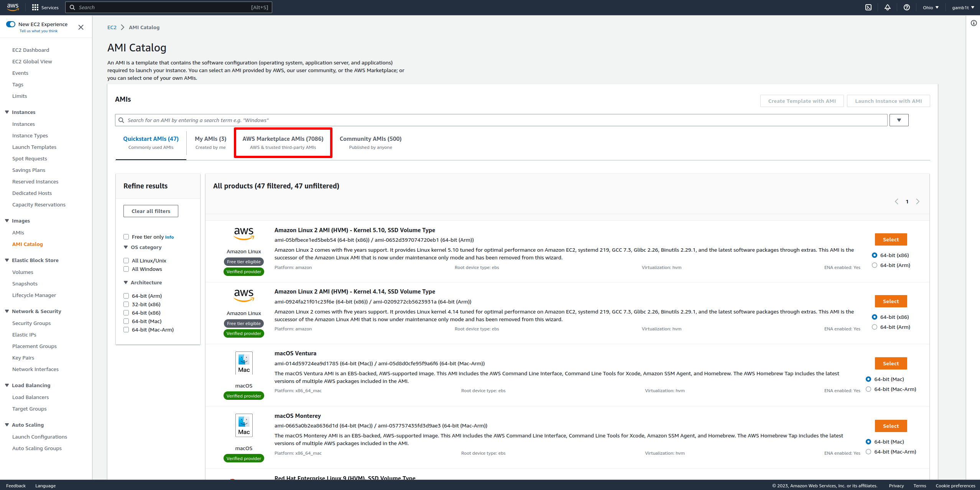Open the AWS CloudShell icon
The image size is (980, 490).
pyautogui.click(x=868, y=7)
